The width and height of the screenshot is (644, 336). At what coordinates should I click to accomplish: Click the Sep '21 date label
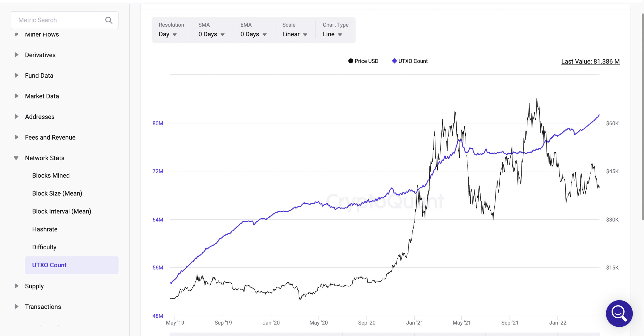[510, 323]
